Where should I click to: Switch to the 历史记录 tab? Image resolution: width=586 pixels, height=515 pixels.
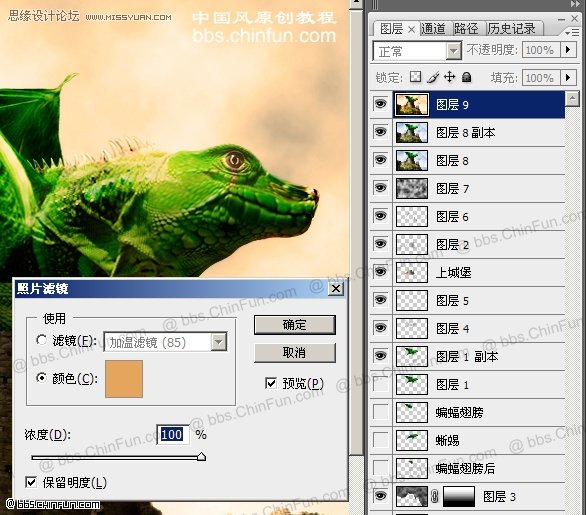[x=511, y=29]
